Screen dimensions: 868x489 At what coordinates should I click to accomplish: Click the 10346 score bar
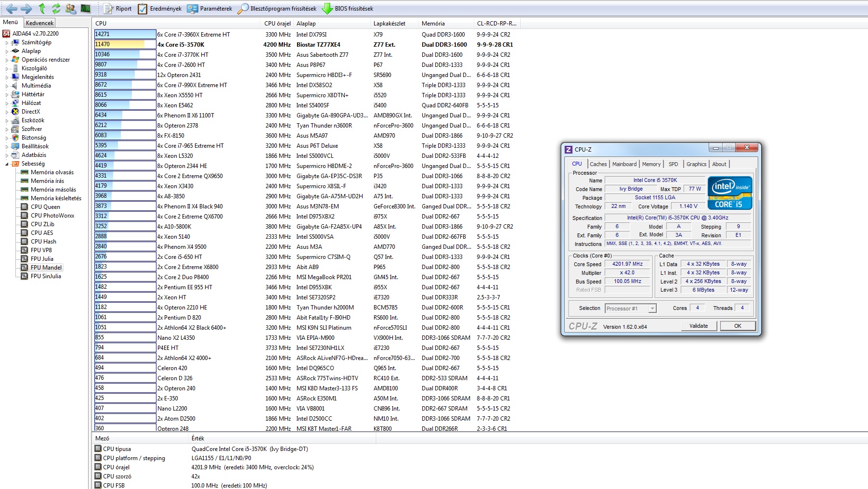[125, 54]
